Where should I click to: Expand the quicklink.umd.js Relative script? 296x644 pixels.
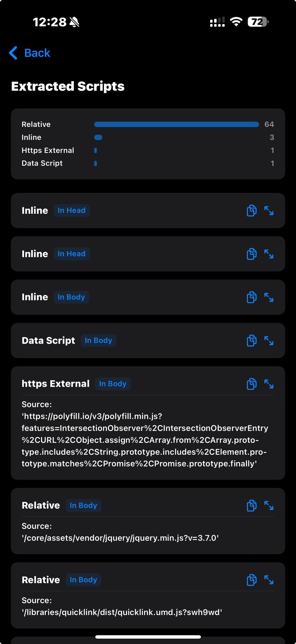click(x=269, y=580)
